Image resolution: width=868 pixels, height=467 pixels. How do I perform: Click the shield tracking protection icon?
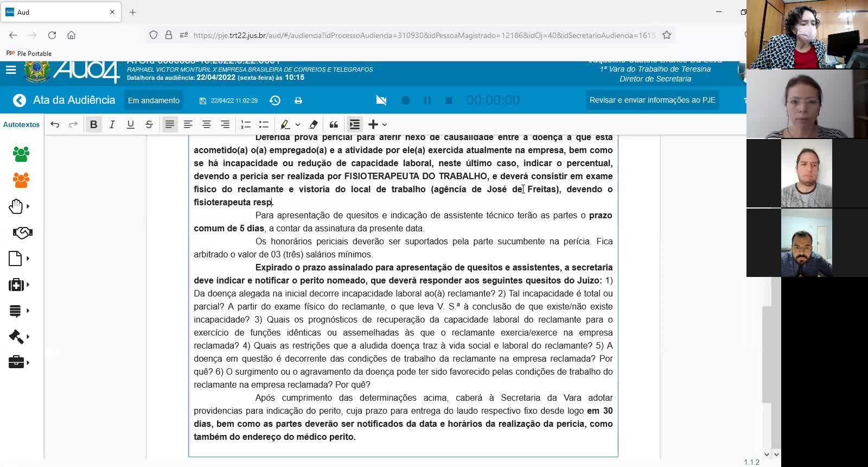[154, 35]
